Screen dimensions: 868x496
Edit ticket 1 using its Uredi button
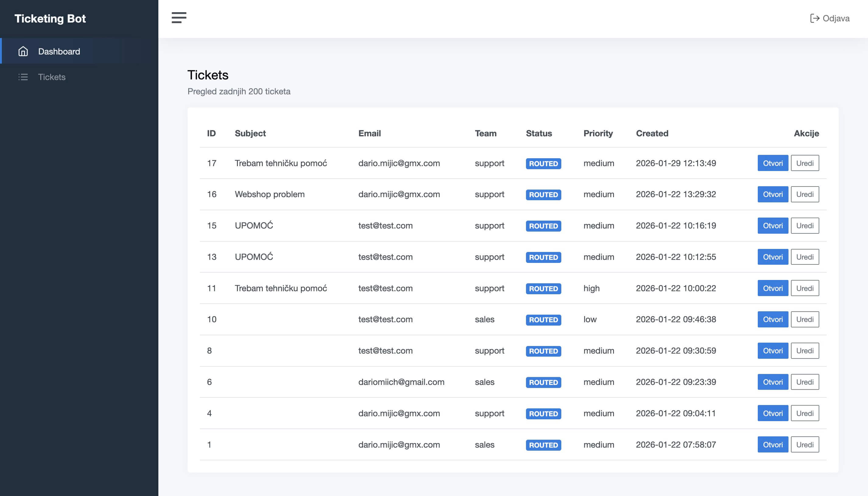pos(805,445)
